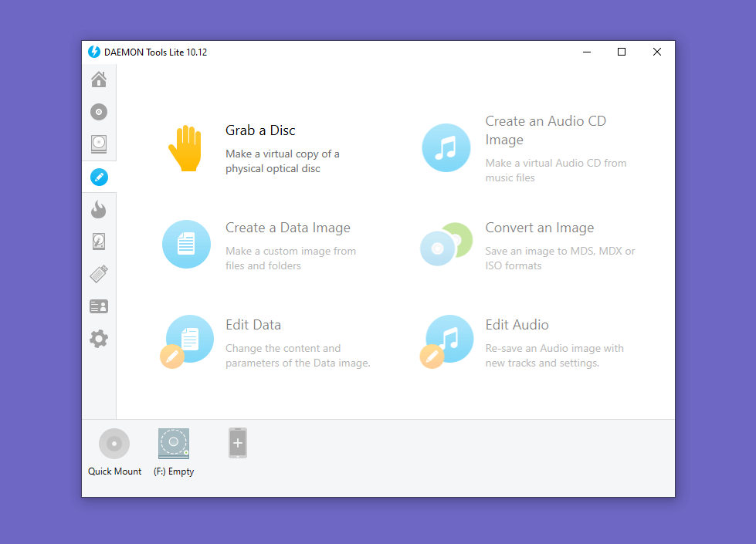Screen dimensions: 756x544
Task: Click 'Save an image to MDS, MDX or ISO formats'
Action: pos(561,258)
